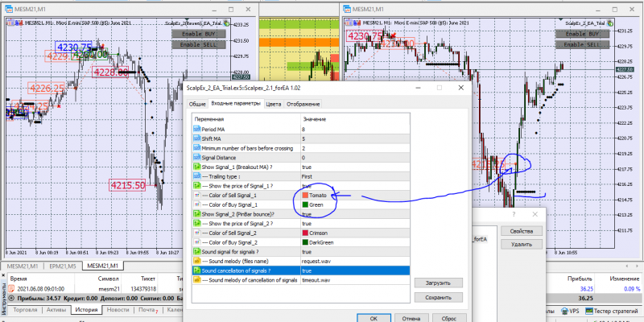This screenshot has height=322, width=644.
Task: Click the Show Signal_2 (PinBar bounce) icon
Action: click(x=196, y=214)
